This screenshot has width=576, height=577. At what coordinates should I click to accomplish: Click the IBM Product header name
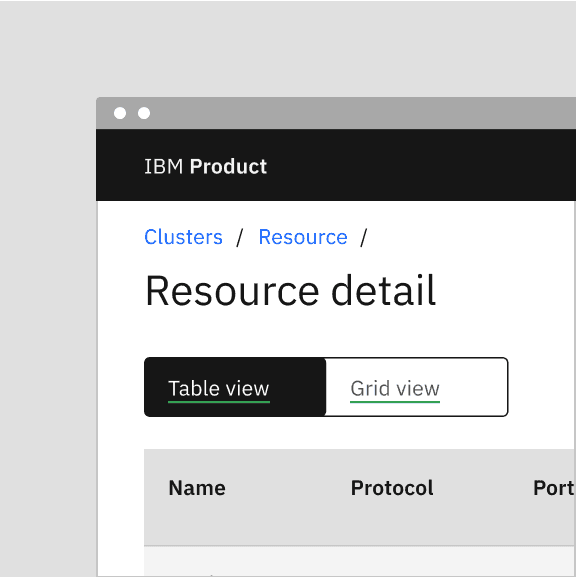click(x=205, y=166)
